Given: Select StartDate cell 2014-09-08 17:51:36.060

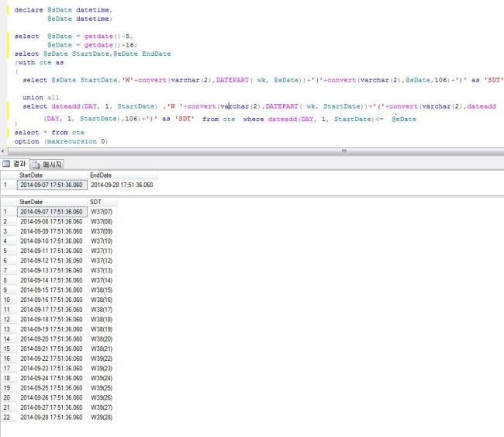Looking at the screenshot, I should coord(52,221).
